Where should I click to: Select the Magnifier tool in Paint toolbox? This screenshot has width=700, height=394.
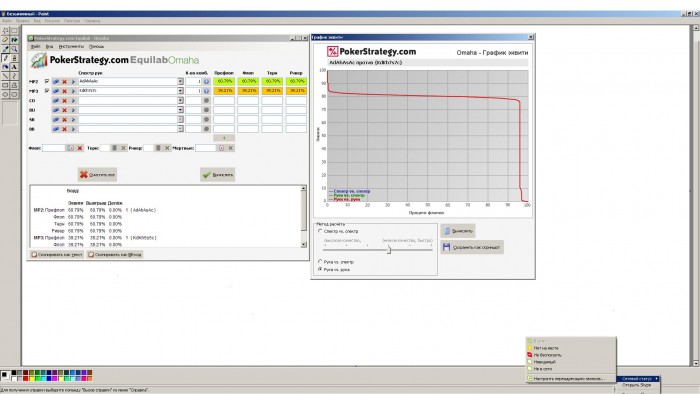tap(14, 49)
